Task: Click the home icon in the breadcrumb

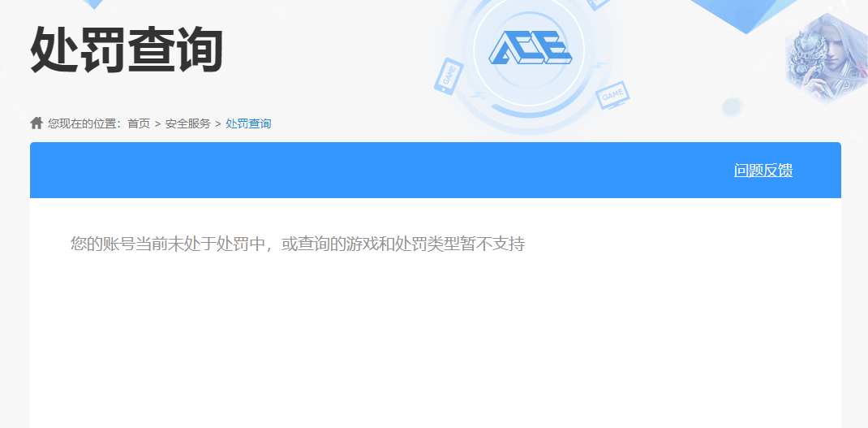Action: tap(37, 123)
